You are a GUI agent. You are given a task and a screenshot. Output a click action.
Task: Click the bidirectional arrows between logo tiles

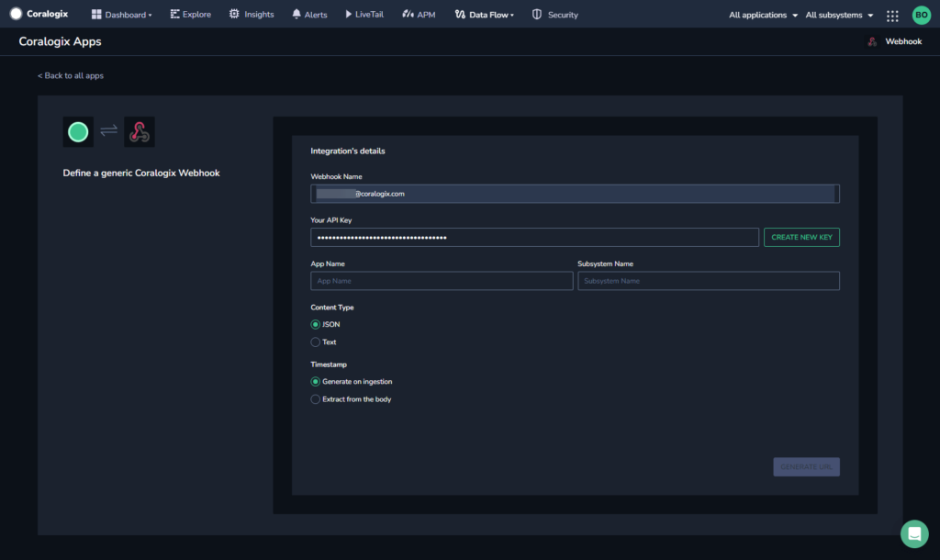click(108, 130)
